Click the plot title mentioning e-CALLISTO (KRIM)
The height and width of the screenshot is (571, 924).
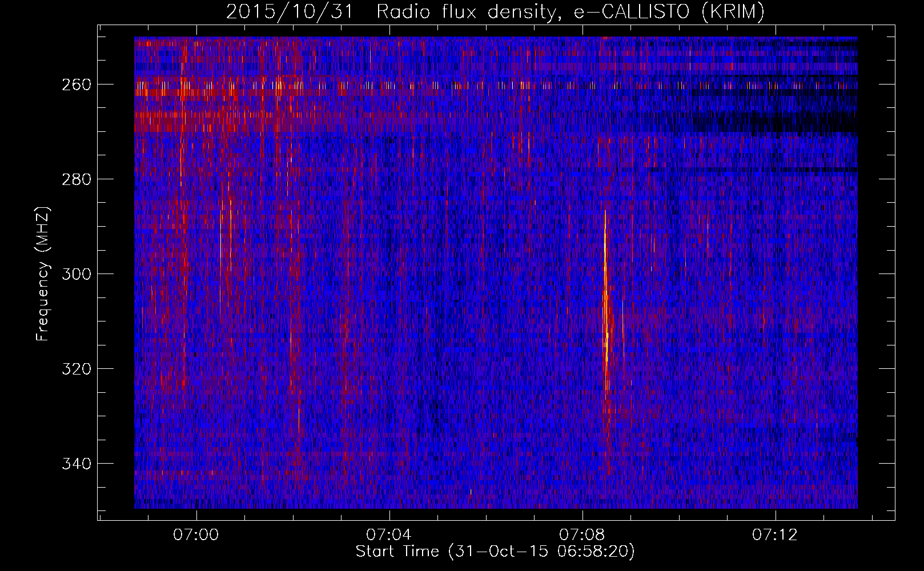495,11
